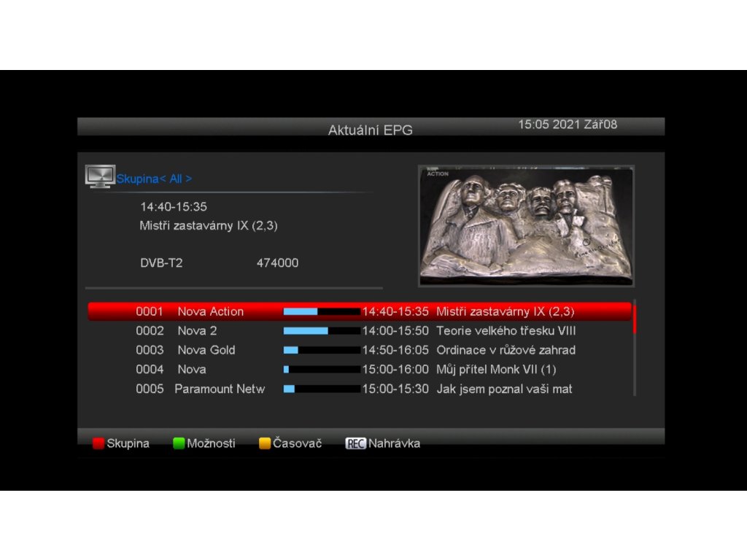Open Možnosti options in bottom bar

(211, 443)
